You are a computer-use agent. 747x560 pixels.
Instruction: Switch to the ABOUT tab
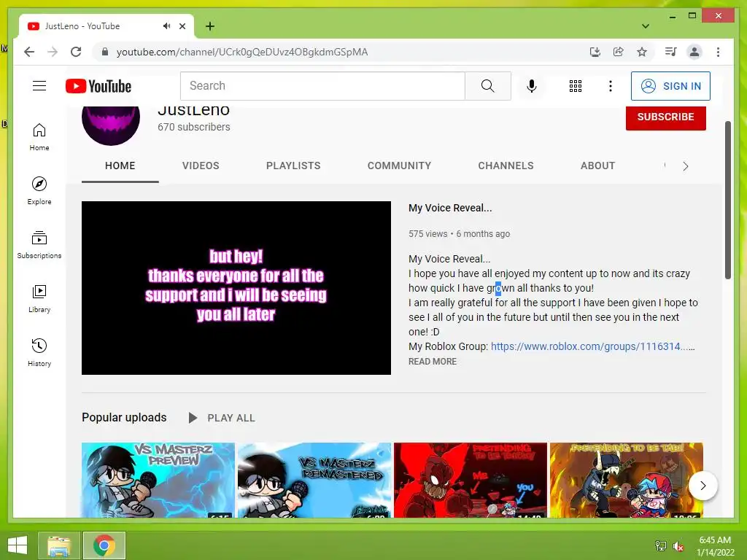[598, 166]
